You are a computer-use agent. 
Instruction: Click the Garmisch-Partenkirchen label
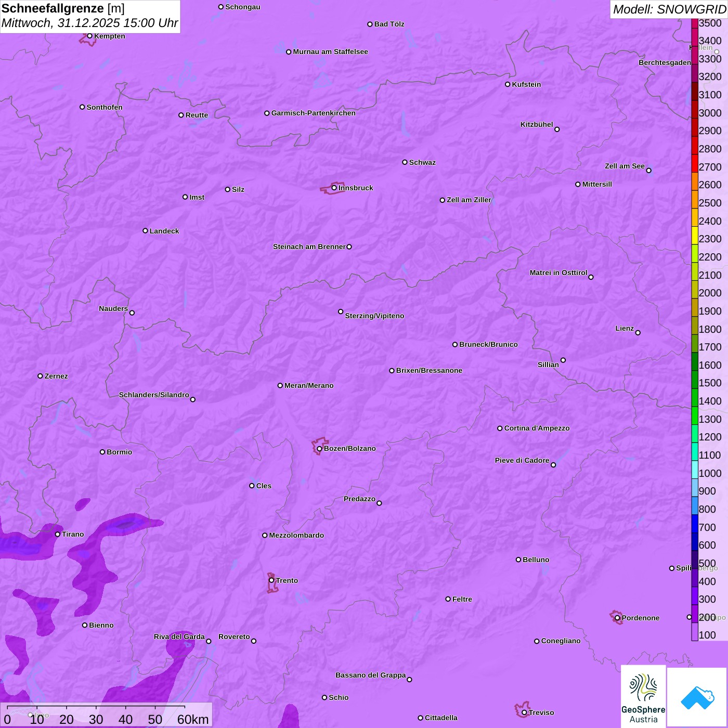(314, 113)
